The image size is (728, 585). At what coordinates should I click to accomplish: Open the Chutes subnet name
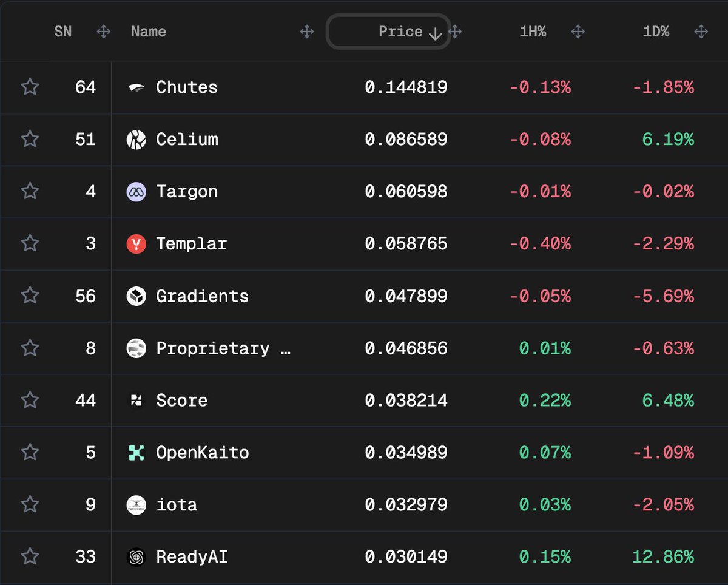[187, 87]
